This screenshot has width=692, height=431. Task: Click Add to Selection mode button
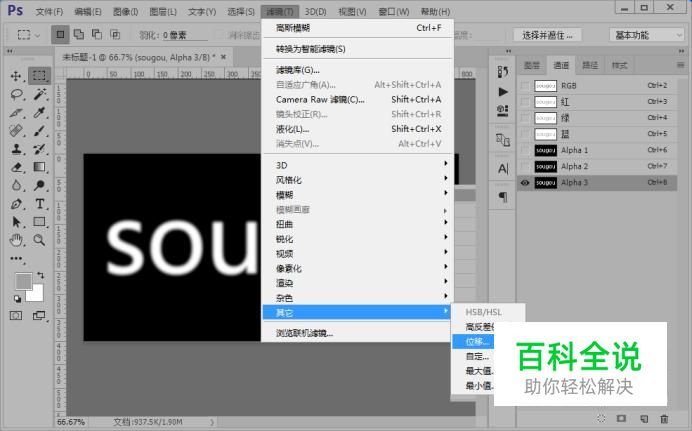79,34
